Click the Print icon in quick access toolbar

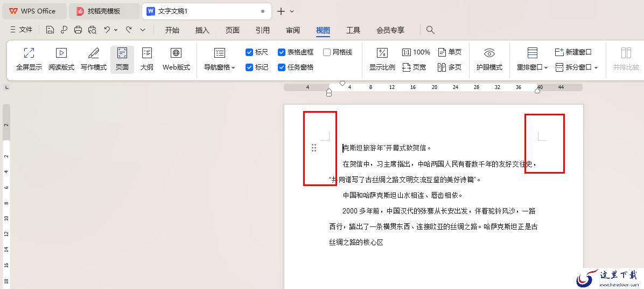coord(78,30)
